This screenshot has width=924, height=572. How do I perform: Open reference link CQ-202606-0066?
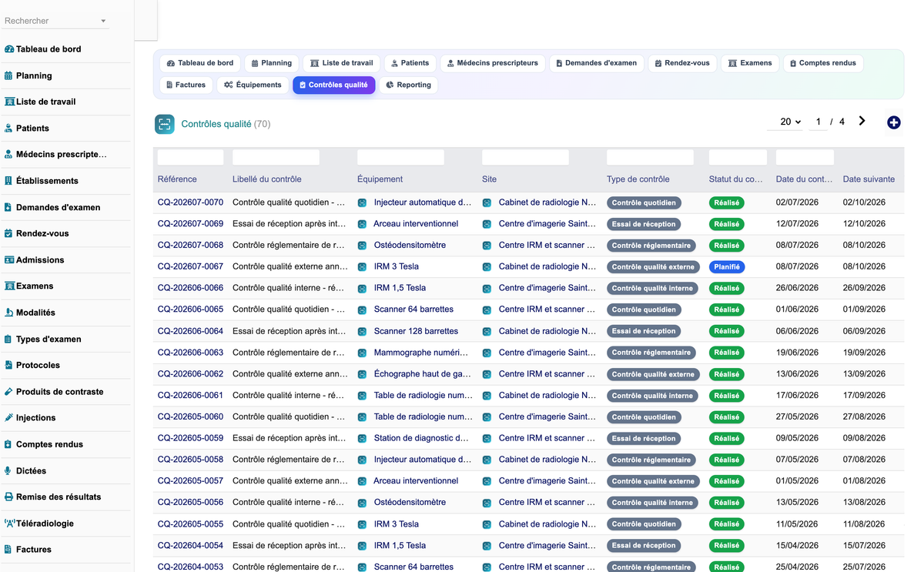[190, 288]
